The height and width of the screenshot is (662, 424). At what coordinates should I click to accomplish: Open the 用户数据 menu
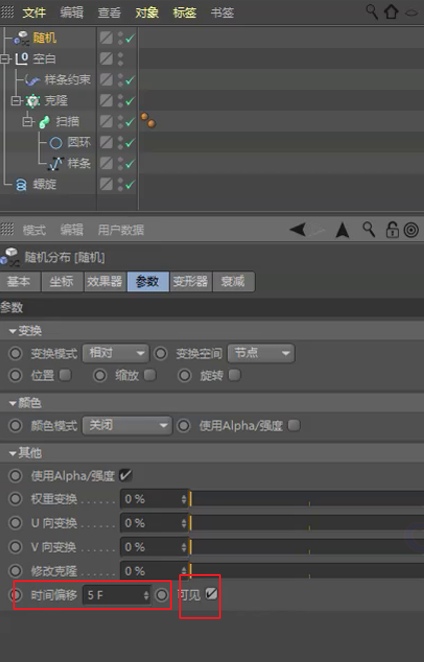(x=121, y=230)
